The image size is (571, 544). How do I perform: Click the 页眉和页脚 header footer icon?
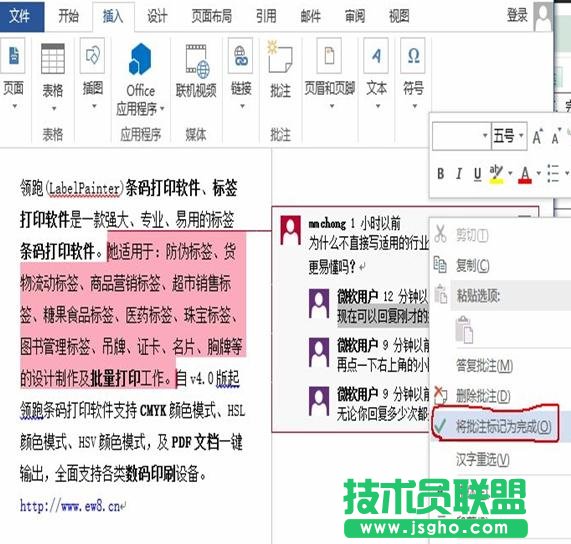330,55
